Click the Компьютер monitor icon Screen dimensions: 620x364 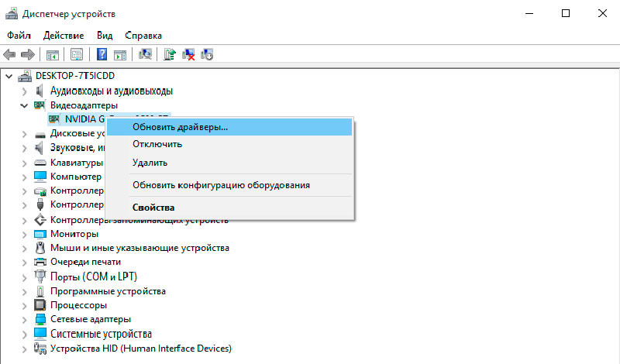[40, 177]
